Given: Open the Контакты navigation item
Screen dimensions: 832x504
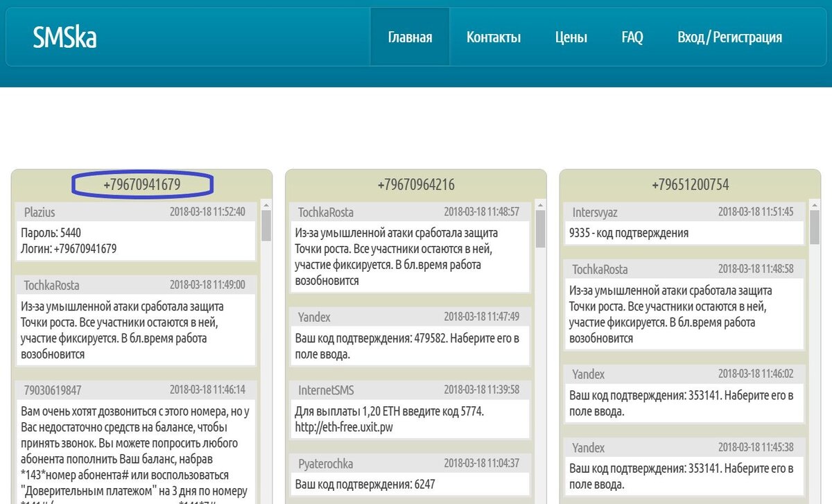Looking at the screenshot, I should pos(494,37).
